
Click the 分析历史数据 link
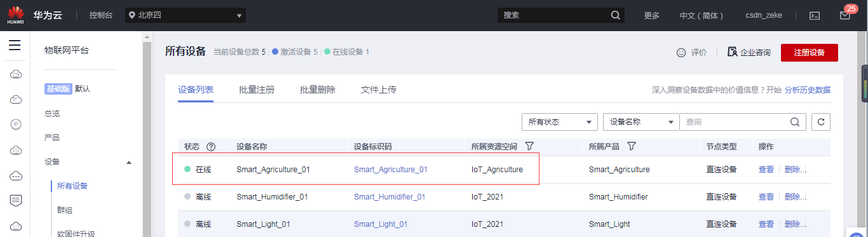pos(808,90)
